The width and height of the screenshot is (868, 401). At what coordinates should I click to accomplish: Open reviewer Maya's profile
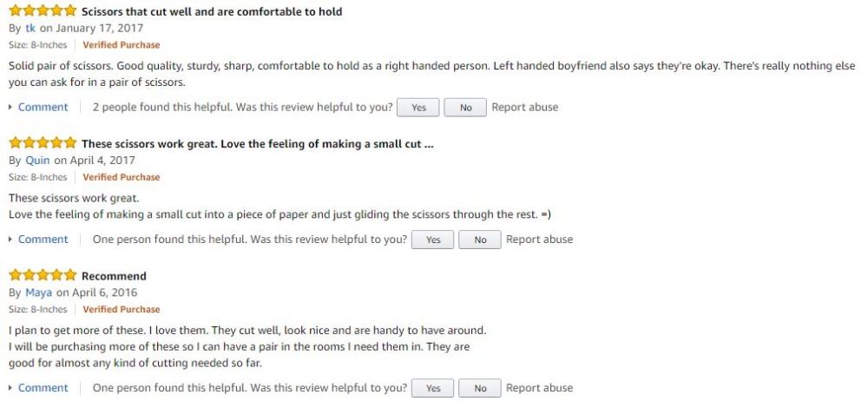(x=38, y=292)
